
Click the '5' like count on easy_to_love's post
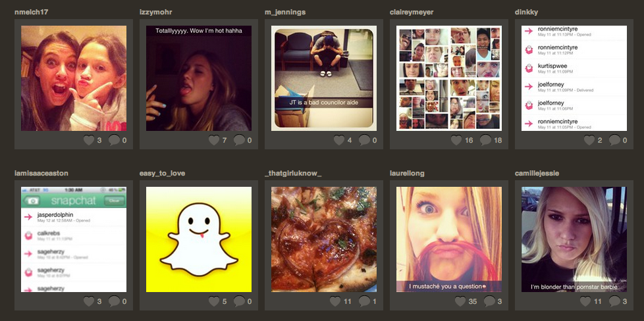(225, 302)
